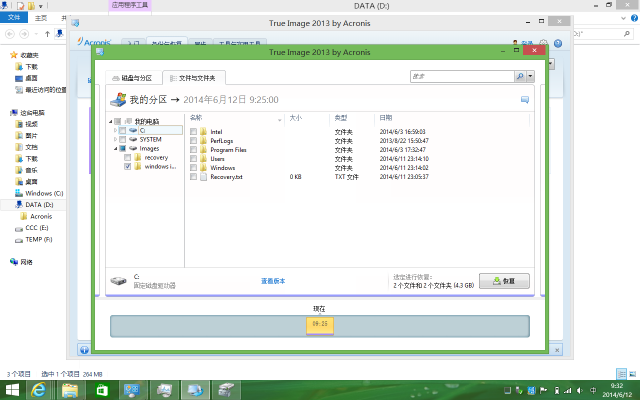640x400 pixels.
Task: Open the settings gear in Acronis main window
Action: [x=543, y=43]
